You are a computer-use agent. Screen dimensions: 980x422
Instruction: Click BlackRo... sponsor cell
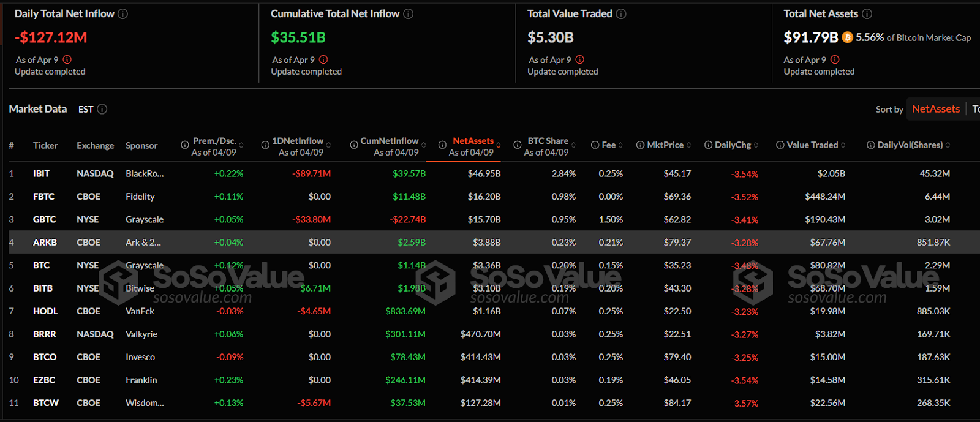tap(145, 174)
